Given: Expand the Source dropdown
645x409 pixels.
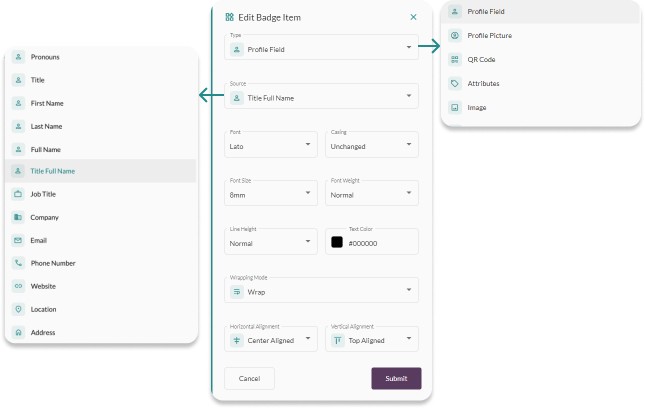Looking at the screenshot, I should click(x=321, y=97).
